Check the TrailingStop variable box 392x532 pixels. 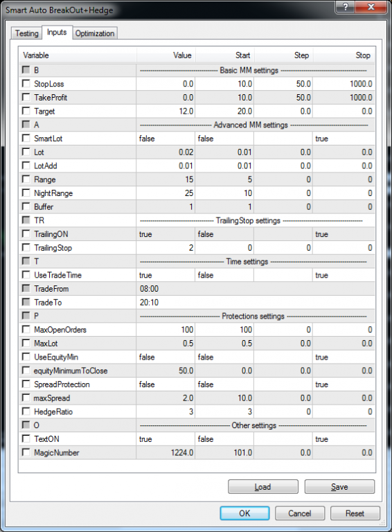coord(26,248)
